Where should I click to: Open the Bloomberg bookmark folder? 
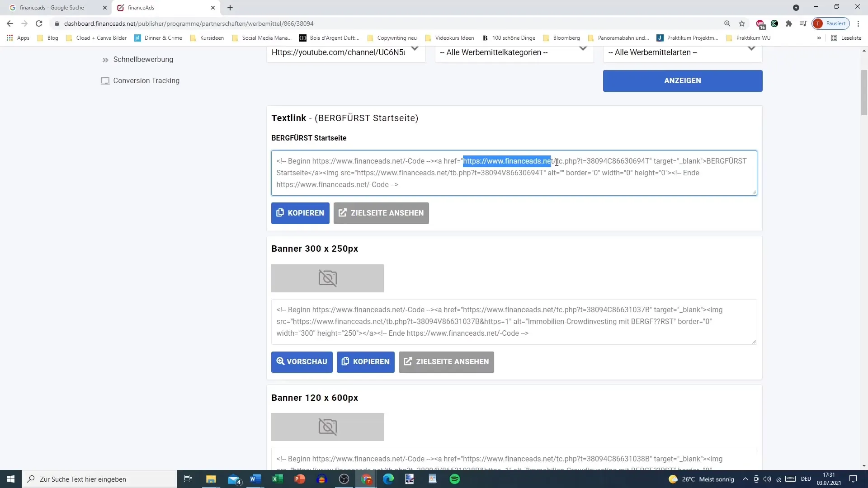click(561, 38)
